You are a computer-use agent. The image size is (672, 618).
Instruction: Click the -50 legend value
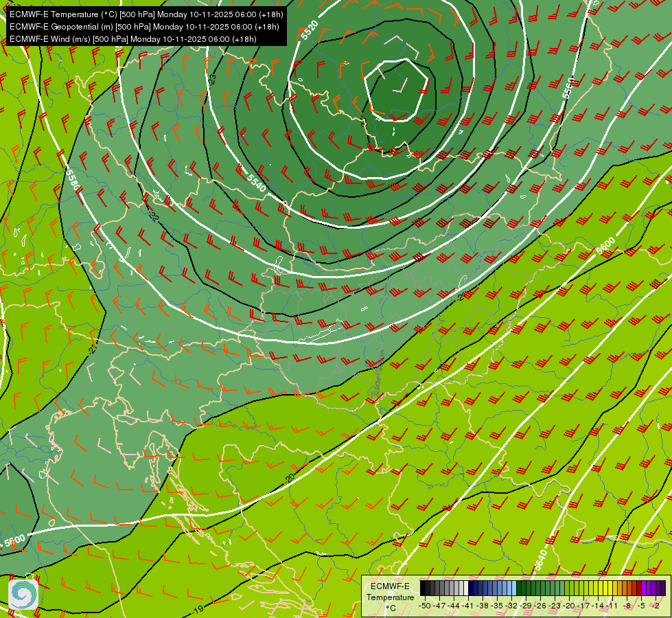425,606
